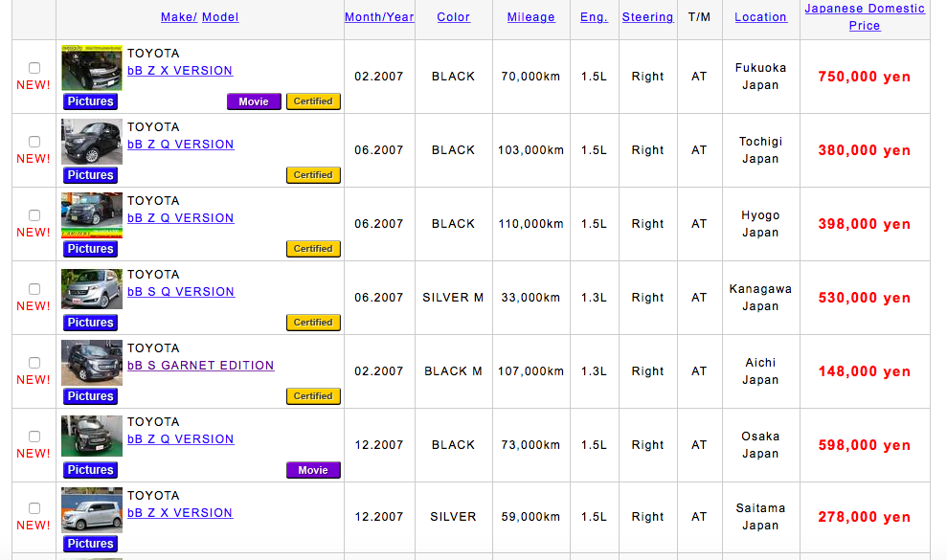947x560 pixels.
Task: Sort table by Month/Year header
Action: (x=379, y=17)
